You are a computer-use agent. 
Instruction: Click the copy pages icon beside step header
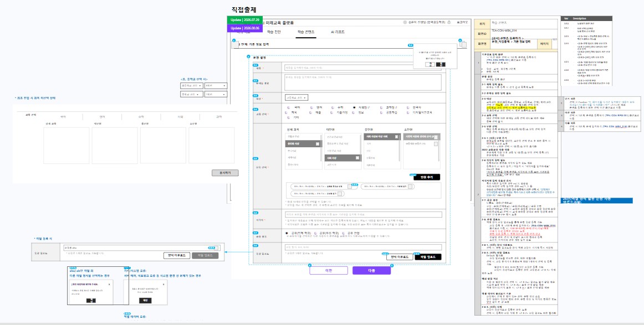point(463,45)
